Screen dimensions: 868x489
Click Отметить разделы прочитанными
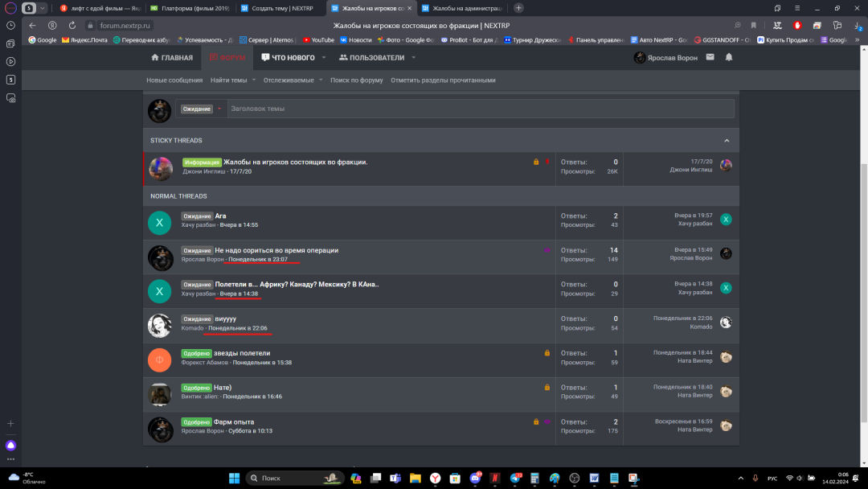443,80
